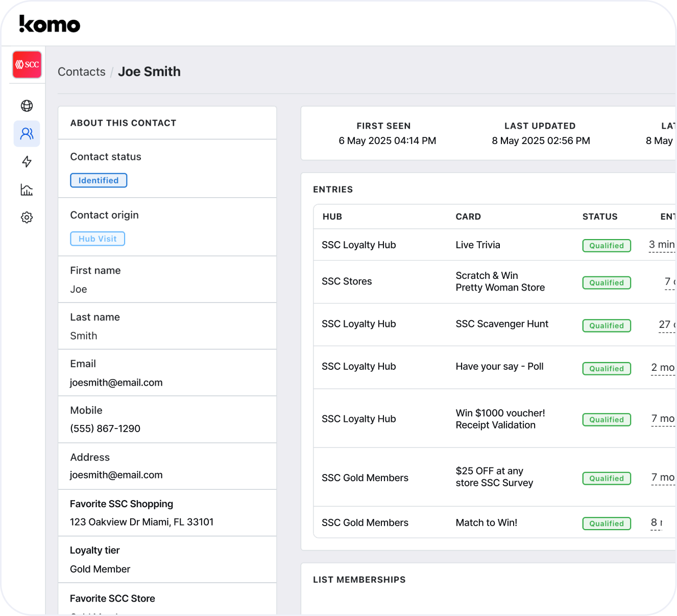The image size is (677, 616).
Task: Open the SSC Scavenger Hunt card
Action: [x=502, y=324]
